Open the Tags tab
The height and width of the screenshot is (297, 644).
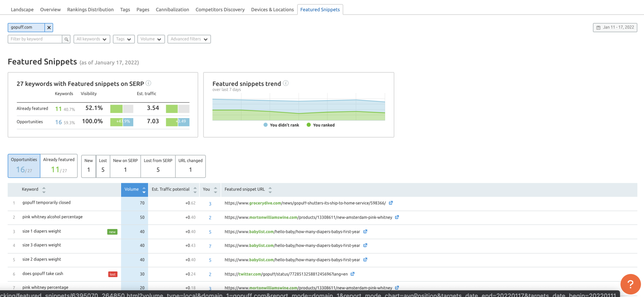coord(125,10)
